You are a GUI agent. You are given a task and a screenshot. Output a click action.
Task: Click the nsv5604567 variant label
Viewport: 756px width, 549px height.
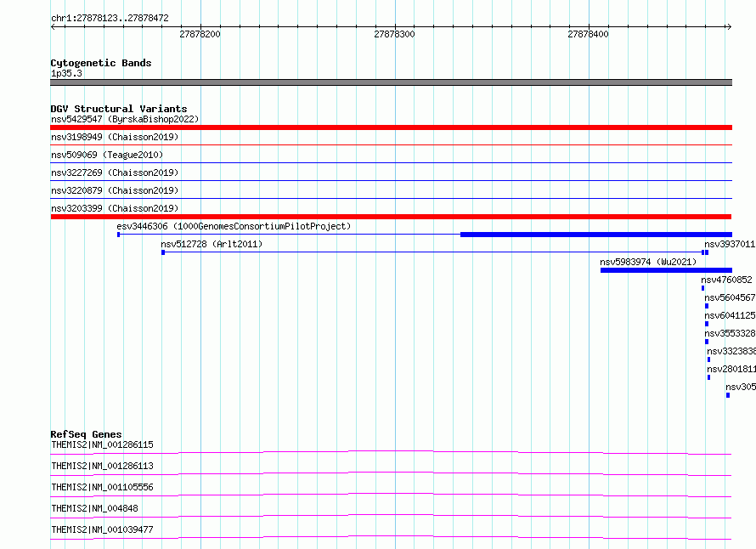(730, 297)
